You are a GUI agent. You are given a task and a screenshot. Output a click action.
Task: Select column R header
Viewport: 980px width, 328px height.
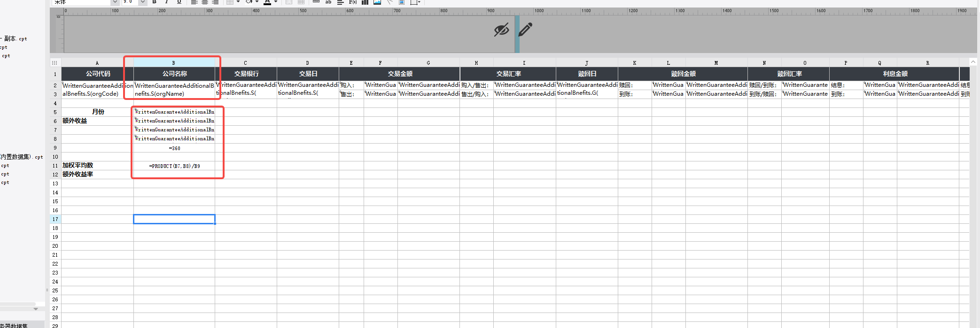pos(928,62)
